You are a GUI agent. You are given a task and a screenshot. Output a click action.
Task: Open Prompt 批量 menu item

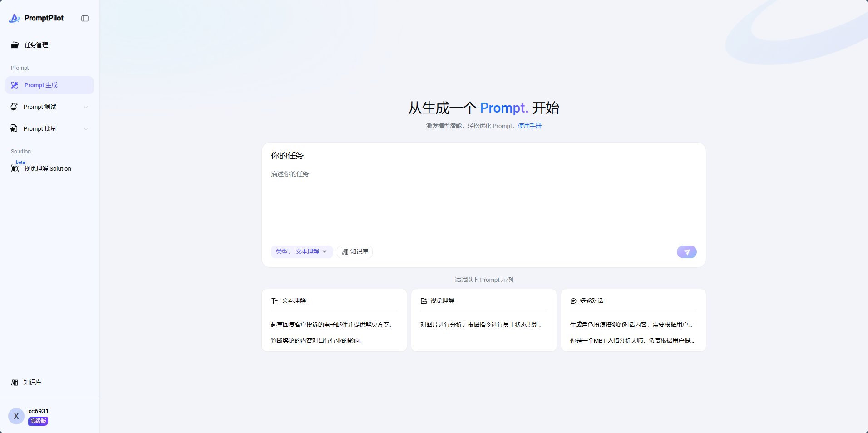49,129
